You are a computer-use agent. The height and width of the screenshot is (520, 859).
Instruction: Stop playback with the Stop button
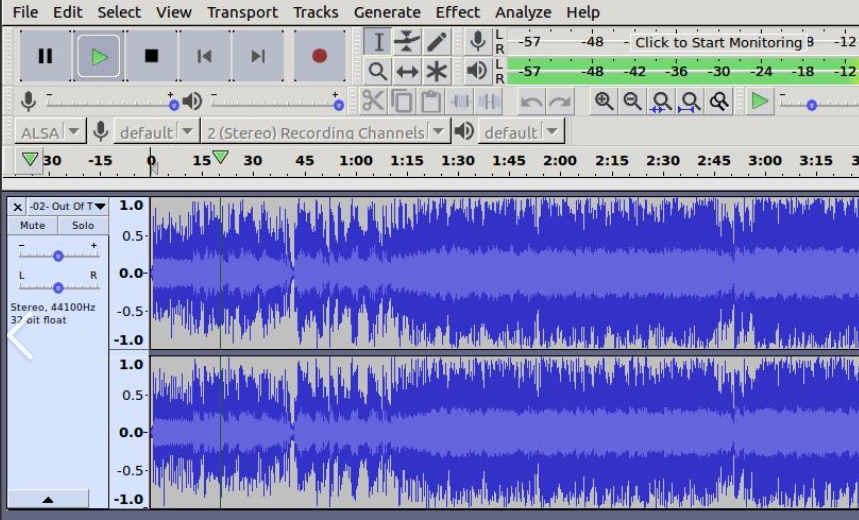click(151, 56)
